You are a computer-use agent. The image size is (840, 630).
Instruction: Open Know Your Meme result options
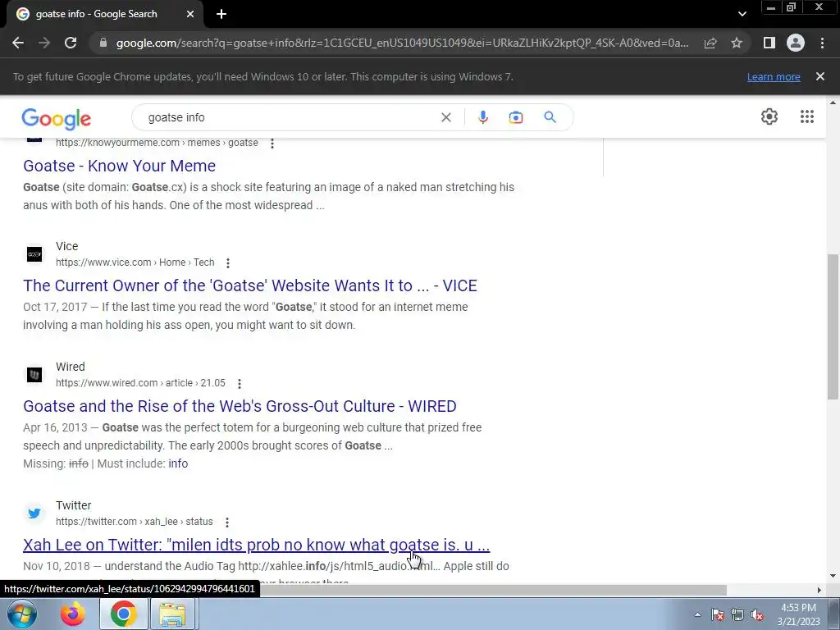pos(272,144)
